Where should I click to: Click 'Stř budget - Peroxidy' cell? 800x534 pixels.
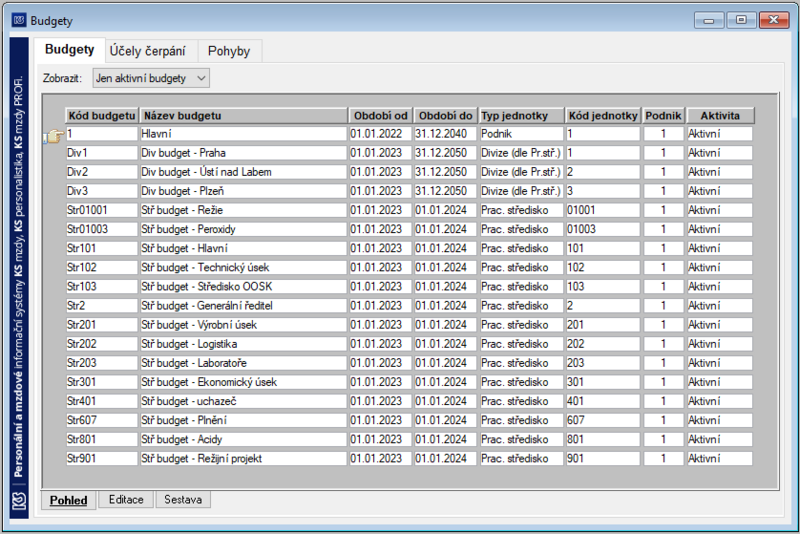243,230
